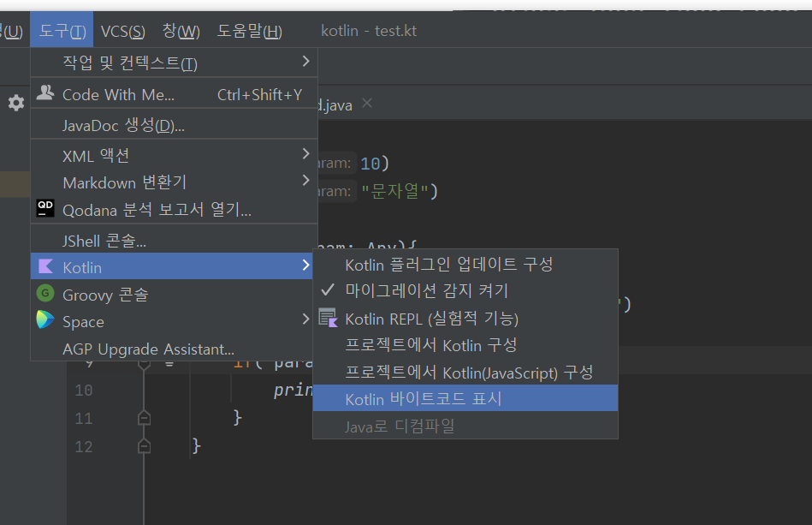The image size is (812, 525).
Task: Open Qodana 분석 보고서 열기...
Action: click(174, 209)
